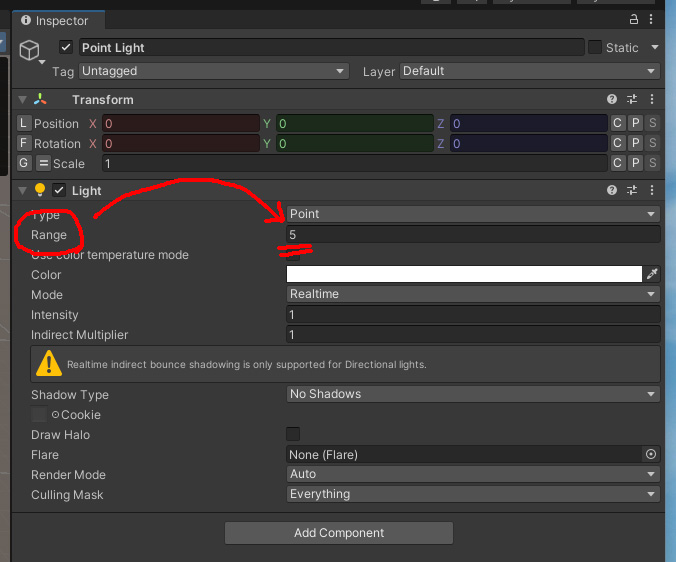Collapse the Light component foldout arrow
Image resolution: width=676 pixels, height=562 pixels.
[22, 191]
